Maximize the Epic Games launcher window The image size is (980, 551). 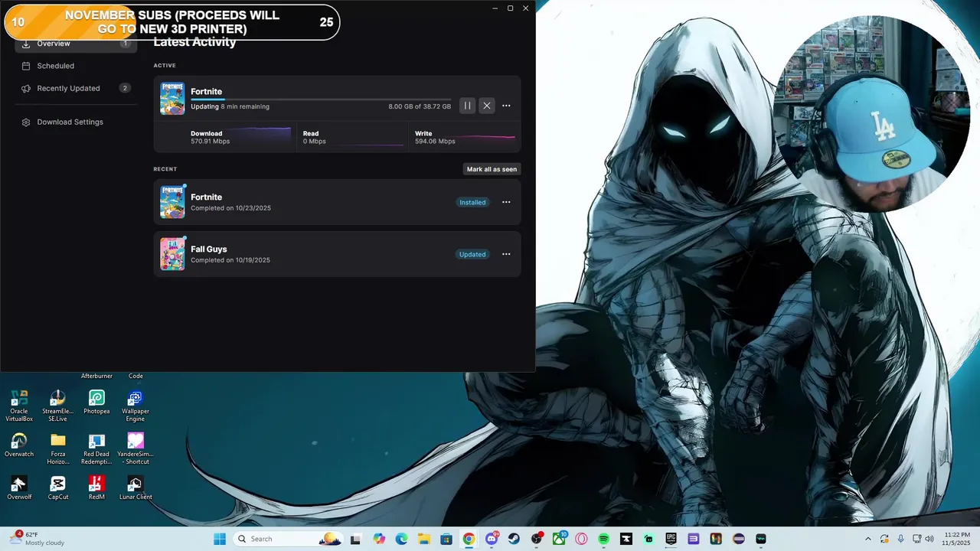[x=510, y=8]
